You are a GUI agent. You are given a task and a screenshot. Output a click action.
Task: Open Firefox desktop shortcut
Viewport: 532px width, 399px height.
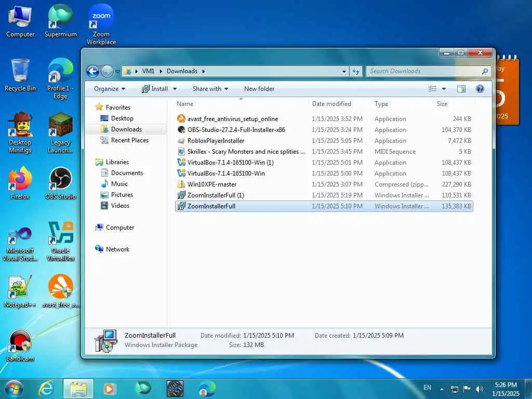tap(20, 183)
